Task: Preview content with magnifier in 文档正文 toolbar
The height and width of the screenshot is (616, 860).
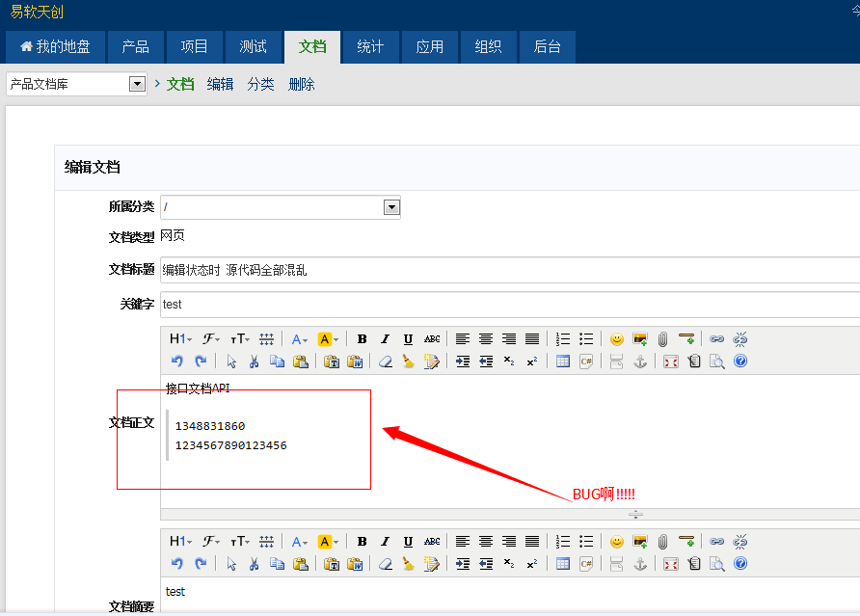Action: tap(717, 362)
